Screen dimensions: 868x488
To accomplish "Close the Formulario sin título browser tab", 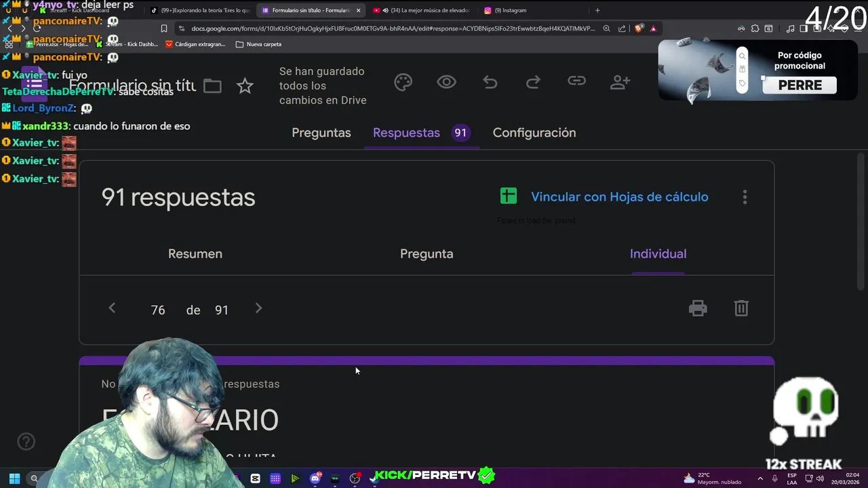I will (358, 10).
